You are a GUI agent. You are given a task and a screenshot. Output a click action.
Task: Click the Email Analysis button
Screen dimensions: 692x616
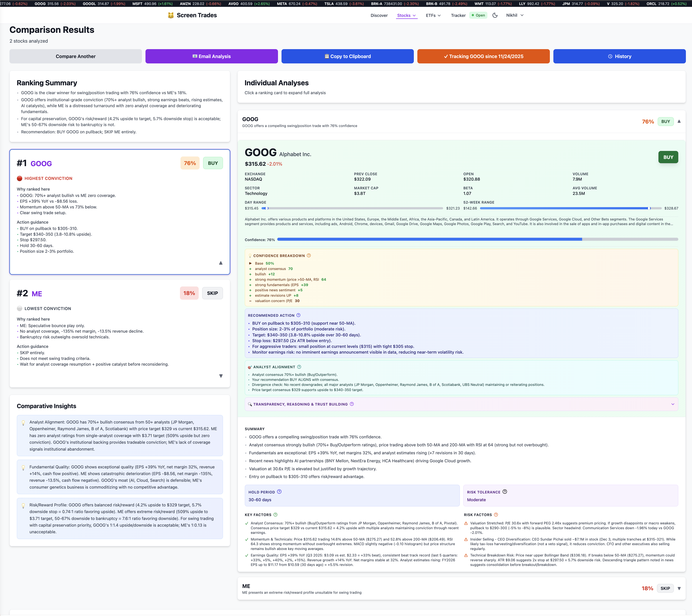[212, 56]
